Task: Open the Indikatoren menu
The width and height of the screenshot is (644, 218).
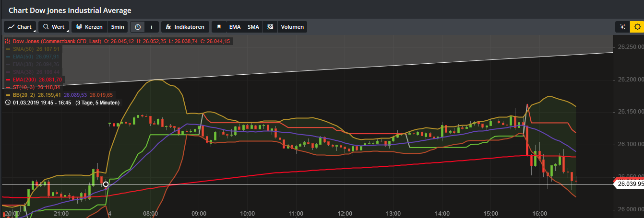Action: tap(185, 27)
